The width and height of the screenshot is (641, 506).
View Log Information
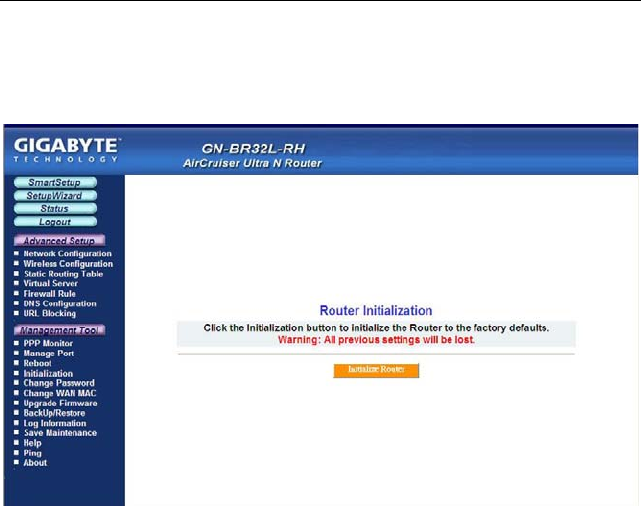tap(55, 423)
